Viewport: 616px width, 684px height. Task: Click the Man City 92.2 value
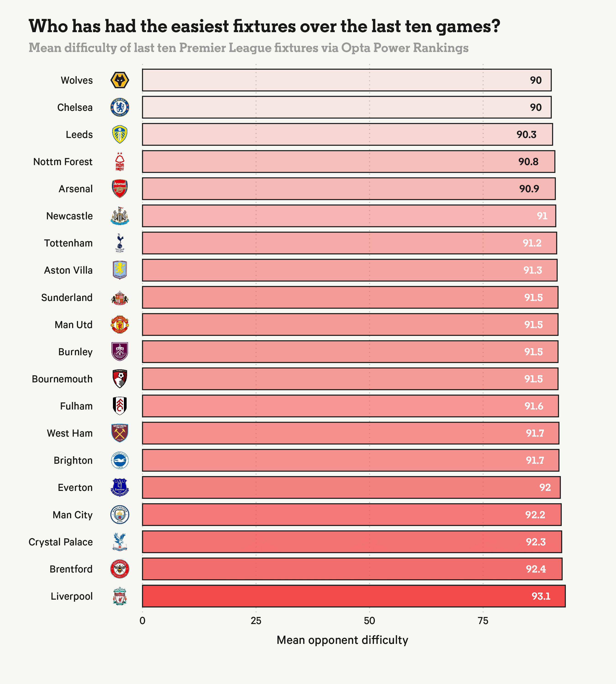pos(535,515)
